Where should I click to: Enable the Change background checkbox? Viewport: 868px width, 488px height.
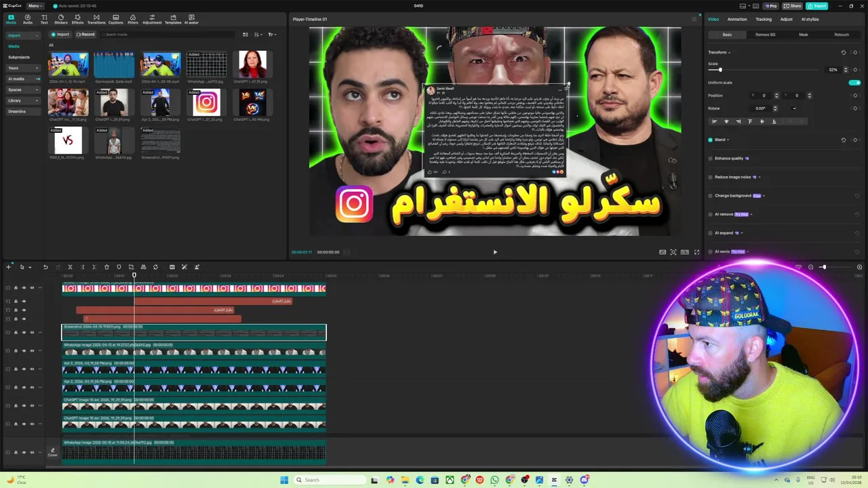point(711,196)
